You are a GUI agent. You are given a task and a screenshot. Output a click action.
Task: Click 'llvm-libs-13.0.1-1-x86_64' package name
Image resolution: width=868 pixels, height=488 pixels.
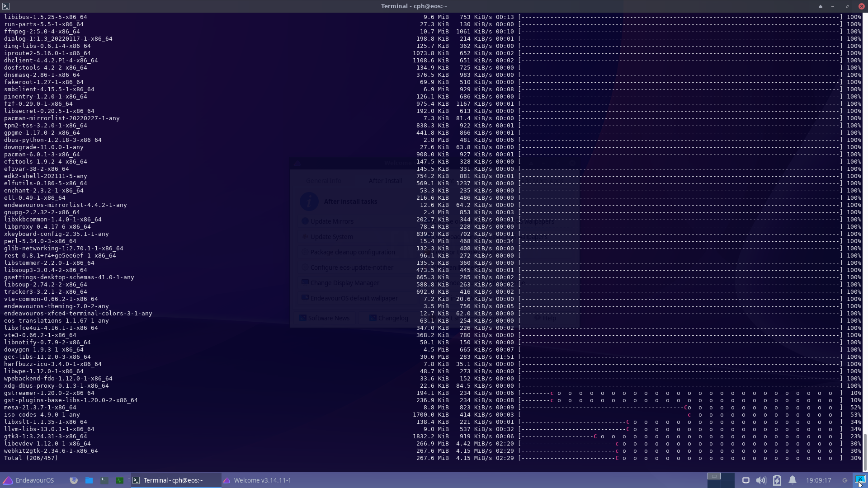(x=49, y=429)
